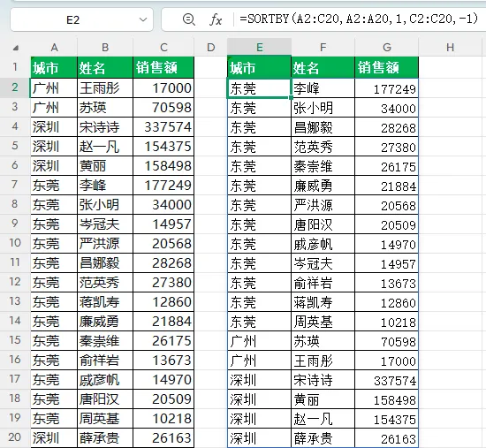Click cell B11 containing 昌娜毅

[x=105, y=263]
